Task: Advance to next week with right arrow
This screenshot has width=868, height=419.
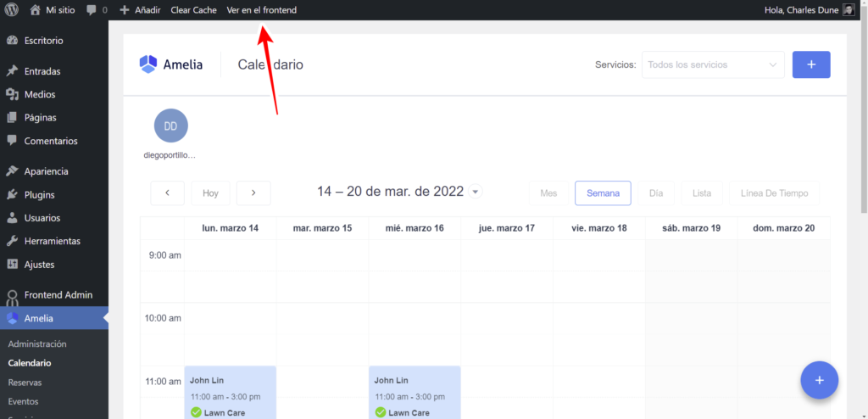Action: [253, 193]
